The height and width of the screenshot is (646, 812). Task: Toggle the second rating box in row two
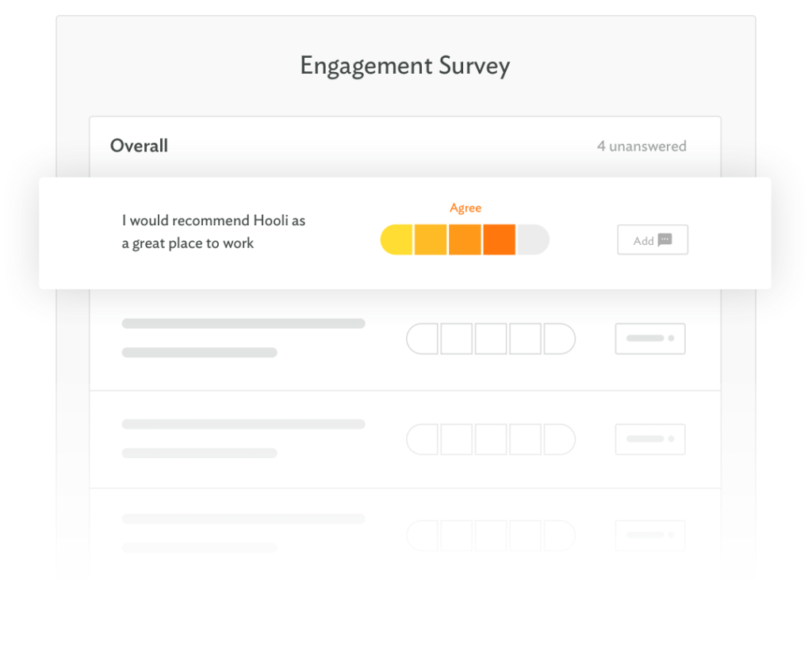click(456, 338)
